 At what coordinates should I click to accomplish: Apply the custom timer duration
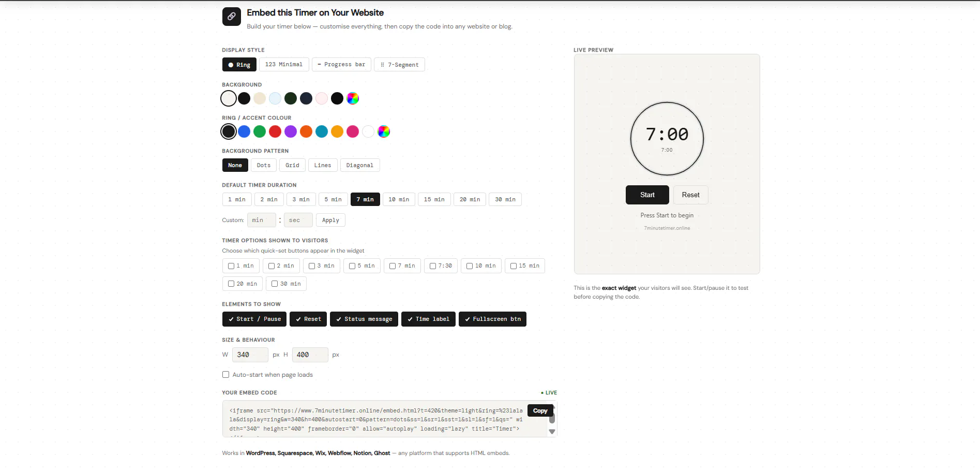[330, 220]
